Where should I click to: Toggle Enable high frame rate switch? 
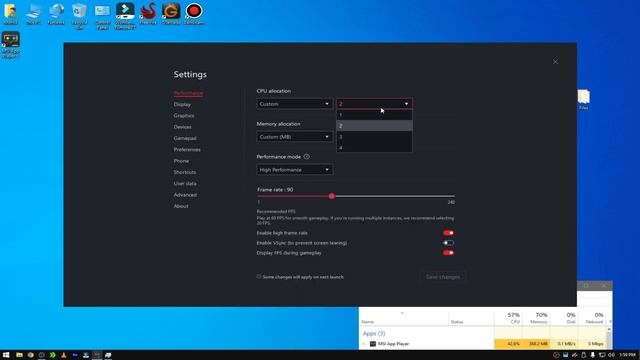point(448,233)
